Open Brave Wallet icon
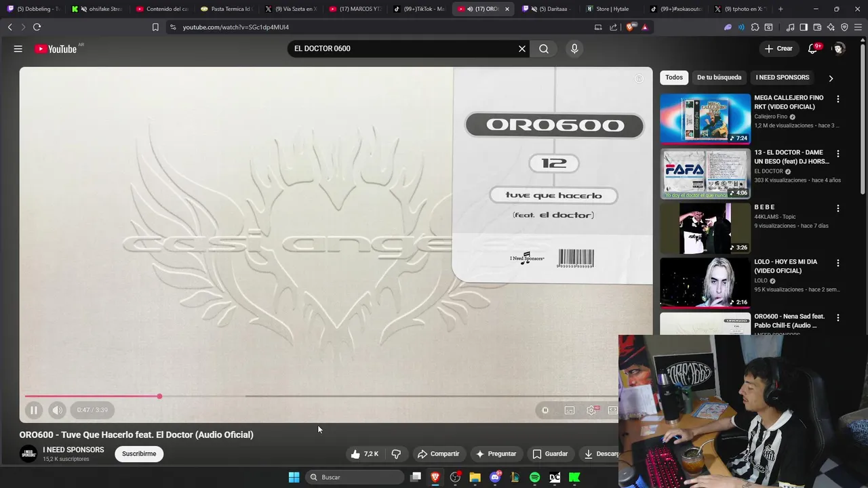Viewport: 868px width, 488px height. coord(817,27)
